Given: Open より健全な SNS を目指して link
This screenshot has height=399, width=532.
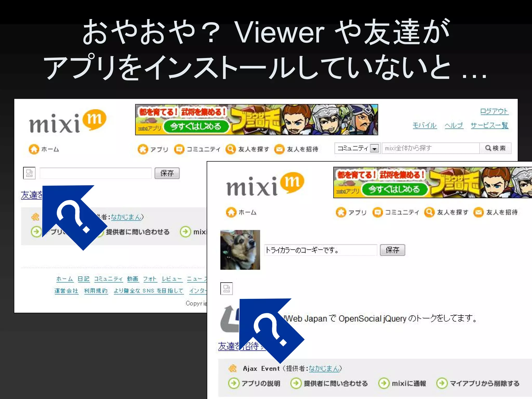Looking at the screenshot, I should tap(149, 291).
